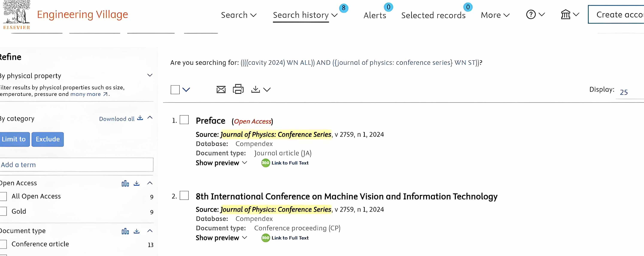
Task: Select the checkbox for Preface record
Action: [184, 120]
